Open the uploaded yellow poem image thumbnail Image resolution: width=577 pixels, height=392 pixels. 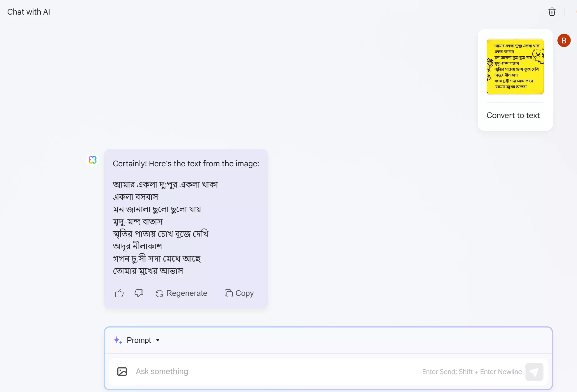pos(515,67)
